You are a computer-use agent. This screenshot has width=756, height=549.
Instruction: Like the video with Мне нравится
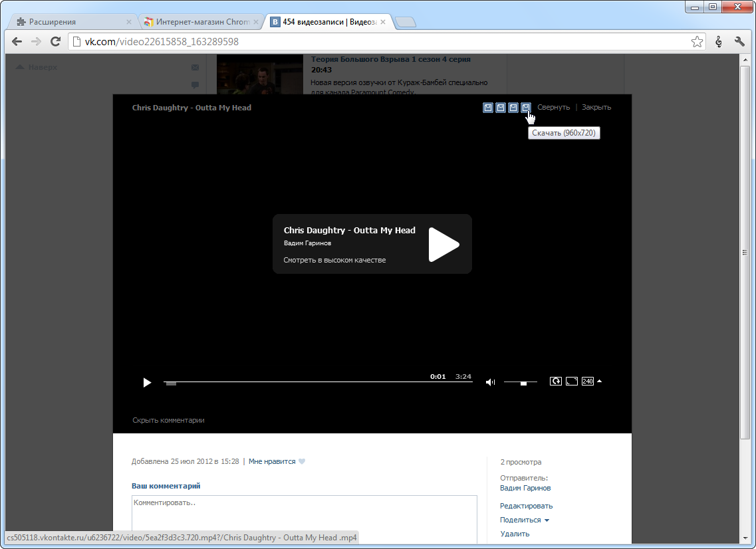272,461
